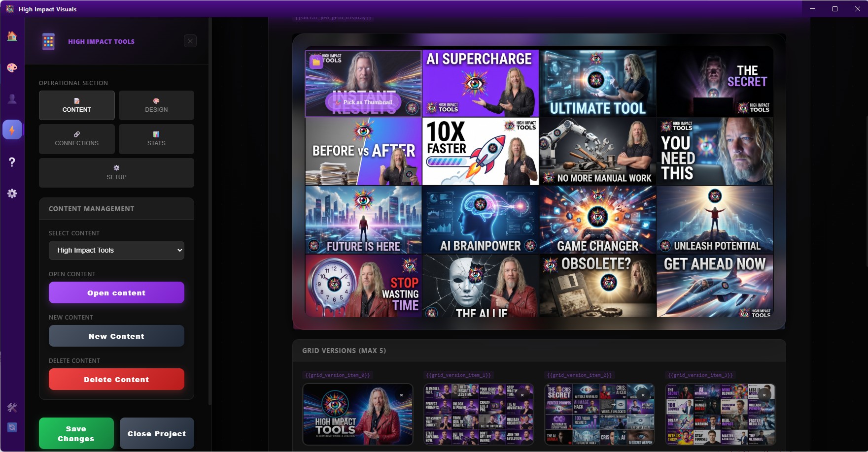The height and width of the screenshot is (452, 868).
Task: Select the UNLEASH POTENTIAL thumbnail
Action: click(715, 220)
